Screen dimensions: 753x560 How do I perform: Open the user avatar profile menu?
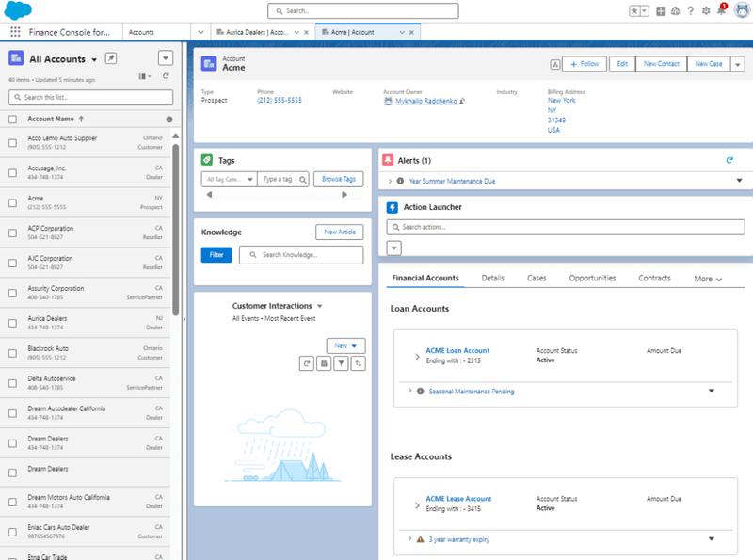[742, 10]
